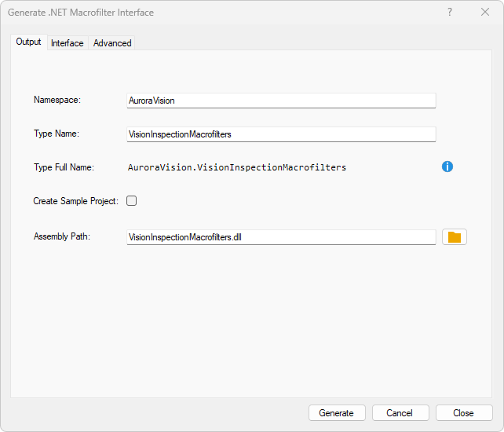
Task: Close the dialog with the title bar X
Action: tap(485, 13)
